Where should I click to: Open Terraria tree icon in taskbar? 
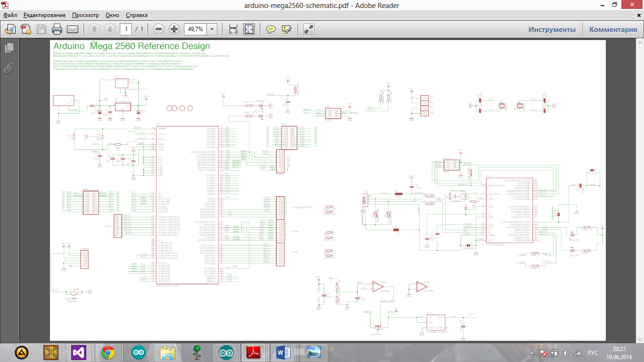pos(197,352)
